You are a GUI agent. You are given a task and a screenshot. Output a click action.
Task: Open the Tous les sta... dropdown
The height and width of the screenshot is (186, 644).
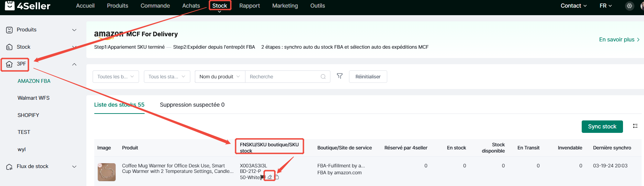point(167,77)
